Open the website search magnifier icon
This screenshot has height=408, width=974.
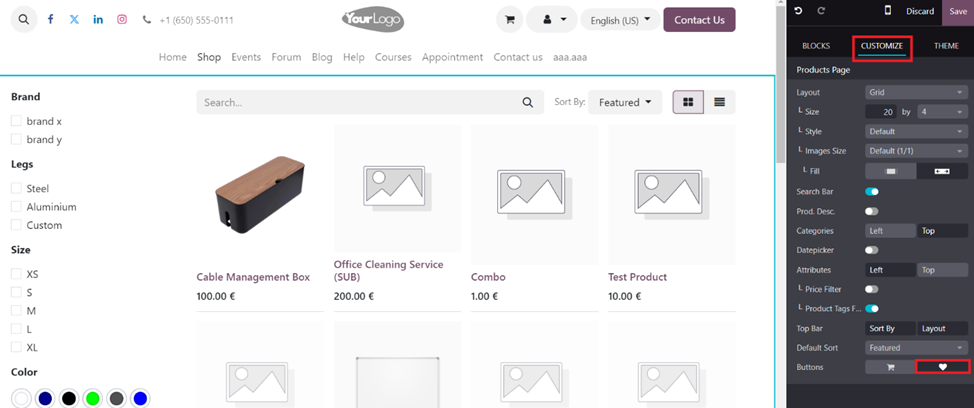(24, 19)
